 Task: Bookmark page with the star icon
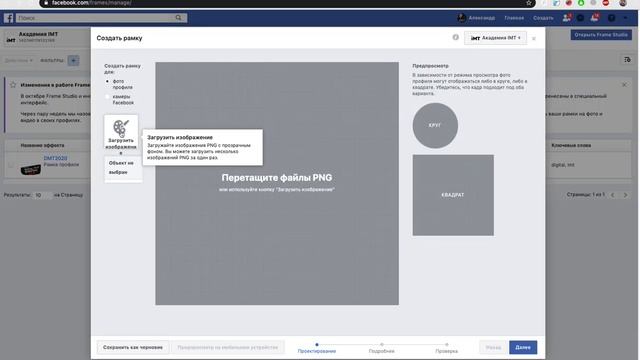(x=529, y=3)
